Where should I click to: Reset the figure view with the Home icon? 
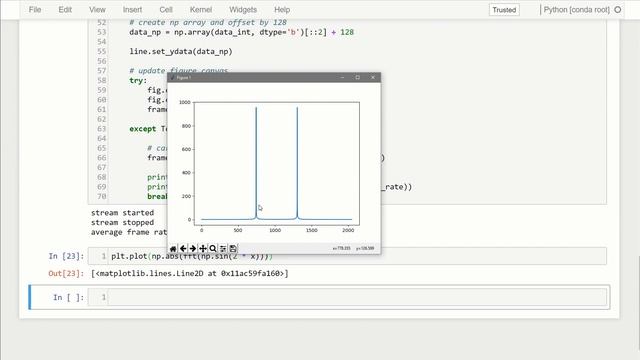click(x=173, y=249)
